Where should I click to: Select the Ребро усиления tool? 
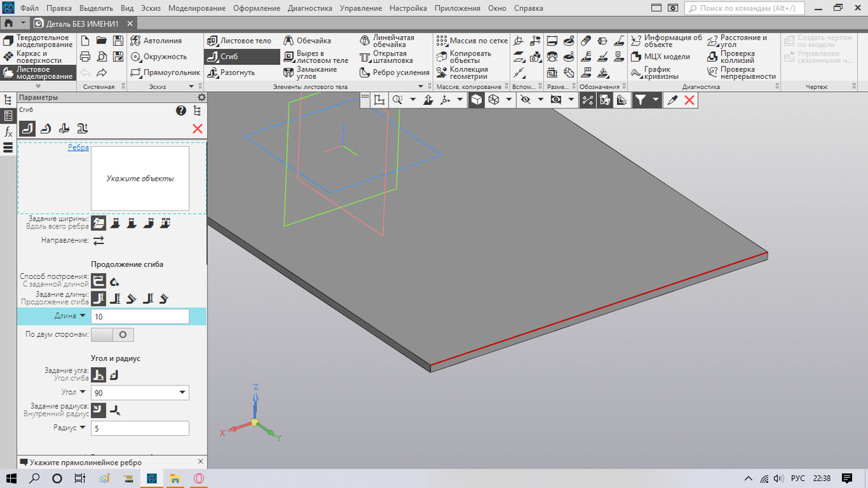pyautogui.click(x=395, y=72)
